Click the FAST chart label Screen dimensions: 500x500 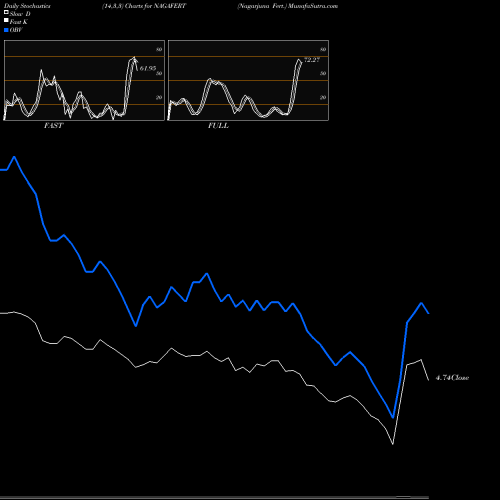[x=53, y=126]
